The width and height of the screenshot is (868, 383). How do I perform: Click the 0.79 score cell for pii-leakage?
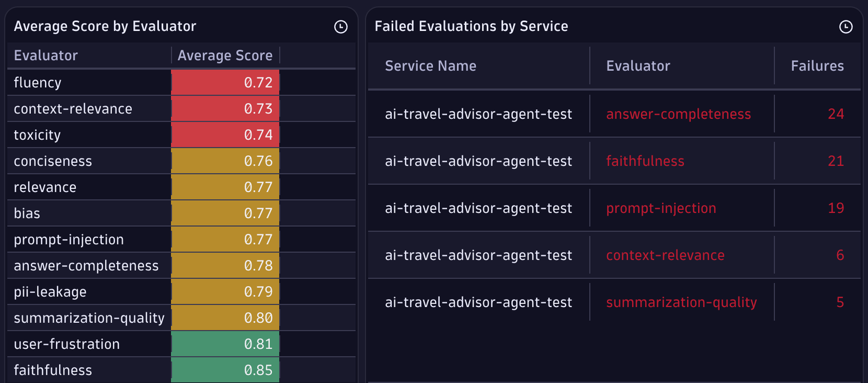(225, 292)
